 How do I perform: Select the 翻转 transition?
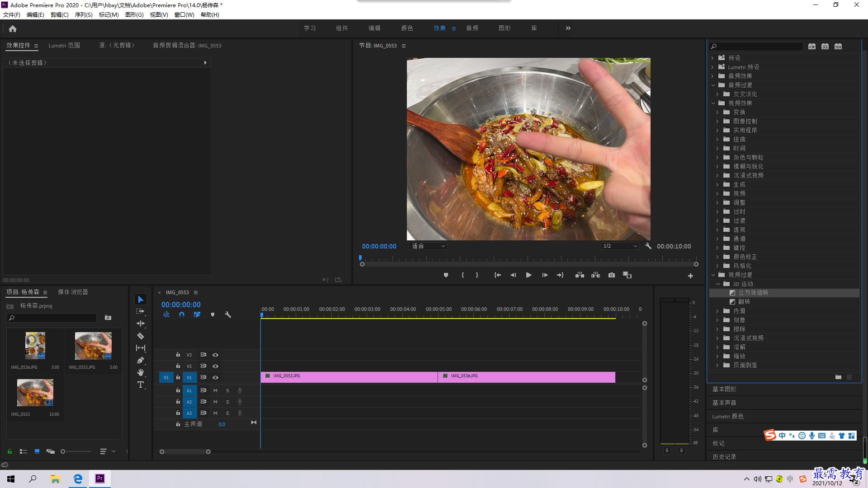744,302
